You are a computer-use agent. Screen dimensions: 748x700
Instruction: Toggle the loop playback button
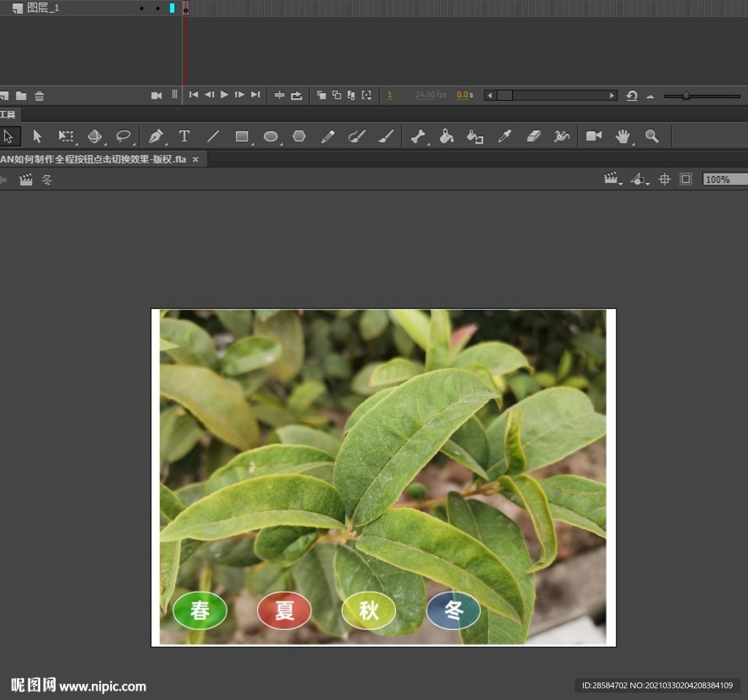pyautogui.click(x=297, y=95)
